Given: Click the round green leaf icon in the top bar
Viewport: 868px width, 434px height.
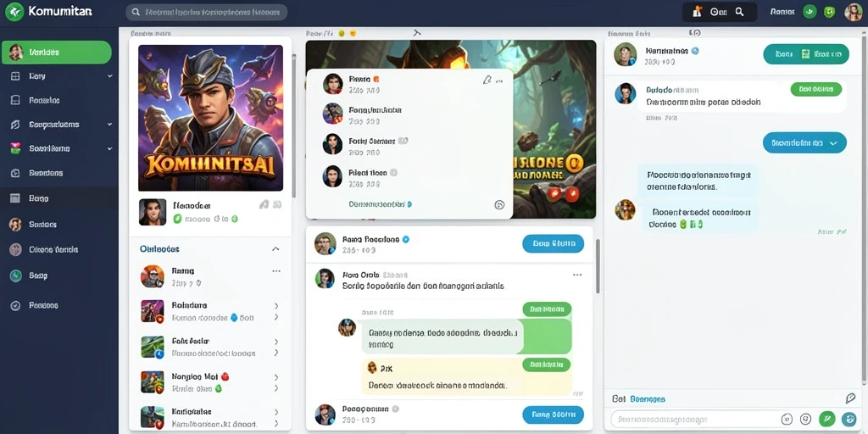Looking at the screenshot, I should click(810, 12).
